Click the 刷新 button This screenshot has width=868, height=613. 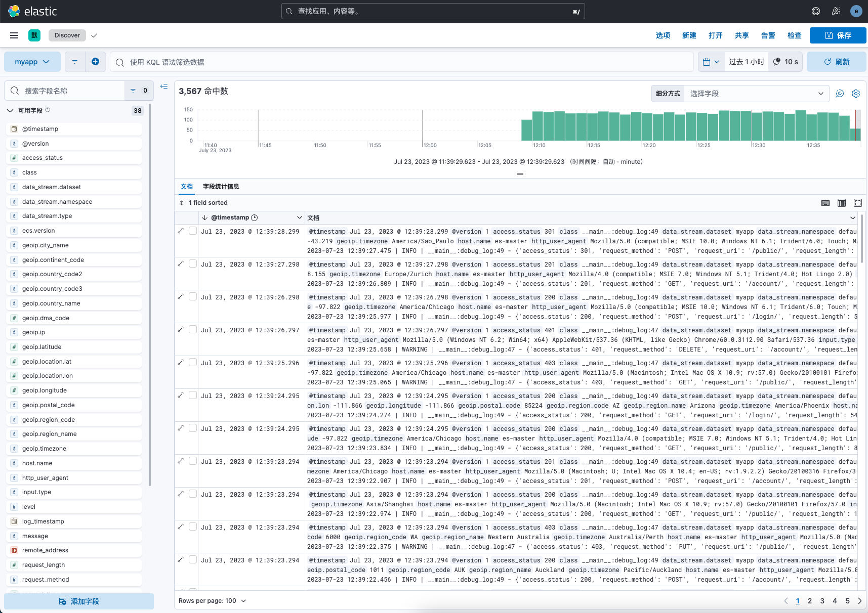coord(837,62)
